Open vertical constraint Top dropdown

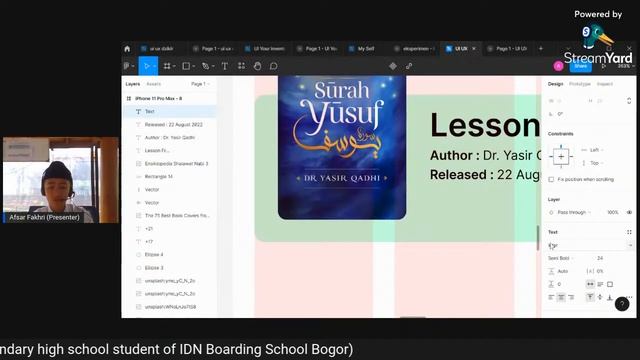coord(597,163)
